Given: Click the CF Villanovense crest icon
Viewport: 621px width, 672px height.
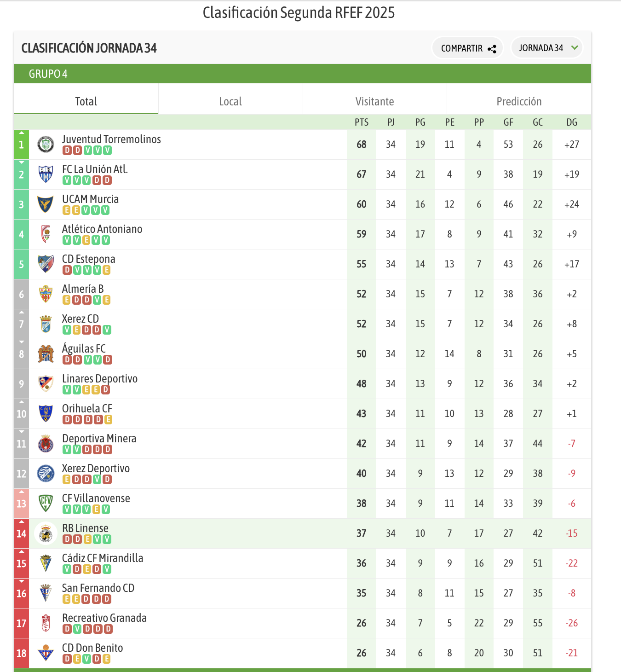Looking at the screenshot, I should click(x=46, y=504).
